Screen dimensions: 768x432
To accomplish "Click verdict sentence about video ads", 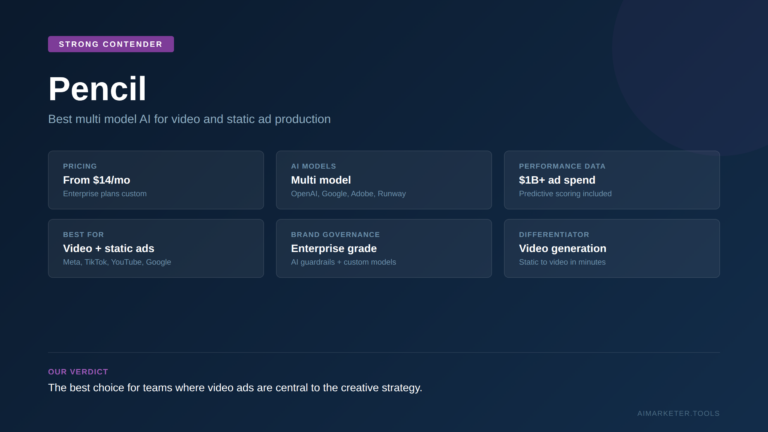I will click(235, 388).
